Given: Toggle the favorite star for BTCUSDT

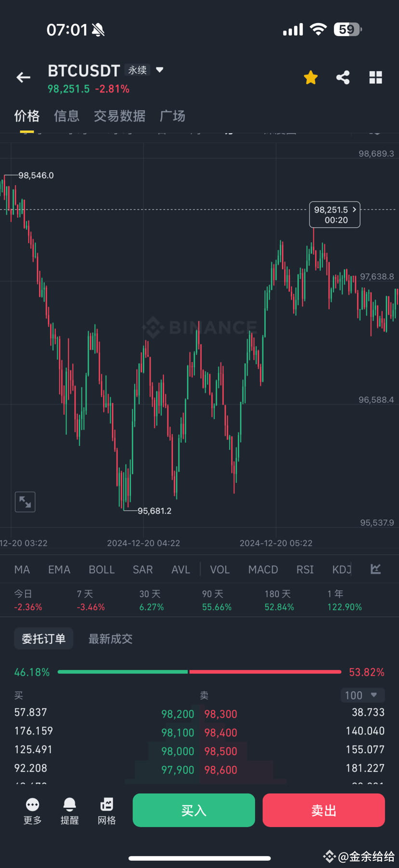Looking at the screenshot, I should [x=311, y=77].
